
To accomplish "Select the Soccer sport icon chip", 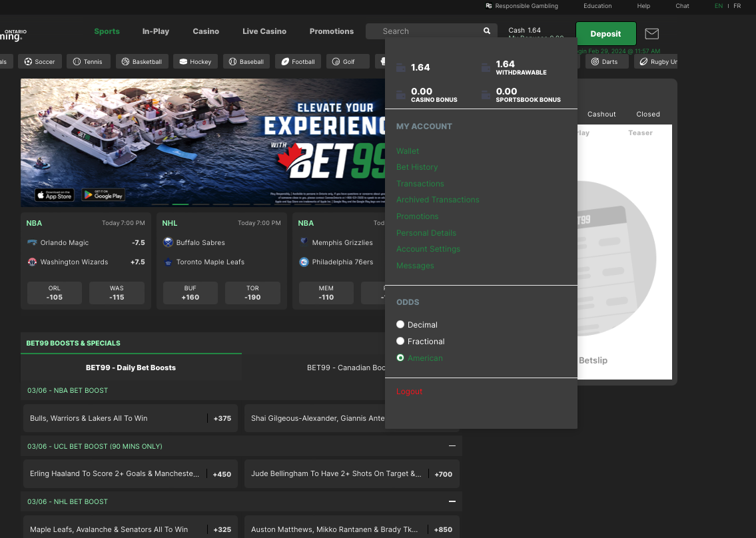I will (x=40, y=62).
